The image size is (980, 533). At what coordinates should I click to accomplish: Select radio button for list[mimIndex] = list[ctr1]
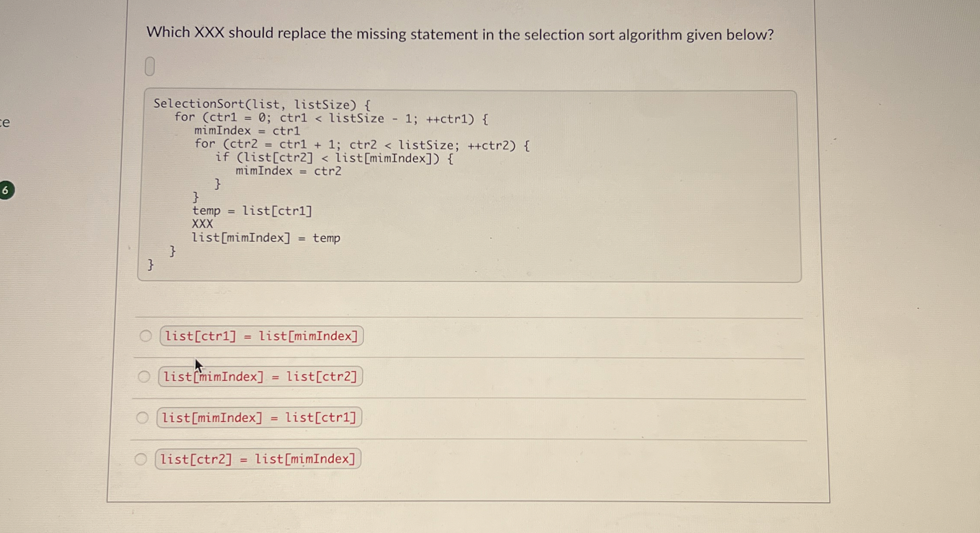pyautogui.click(x=143, y=417)
